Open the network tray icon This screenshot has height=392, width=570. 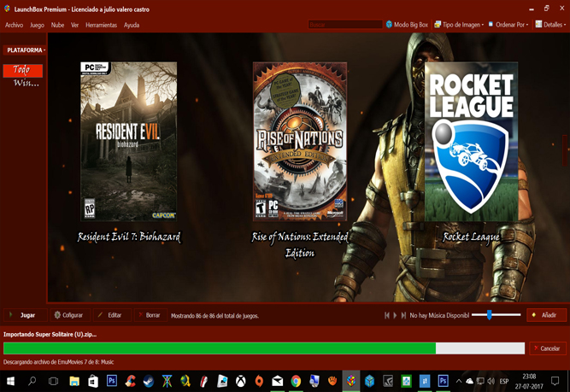(x=480, y=381)
